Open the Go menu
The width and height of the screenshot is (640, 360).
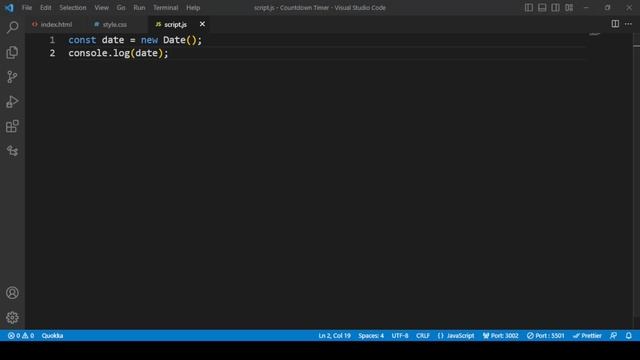point(121,8)
